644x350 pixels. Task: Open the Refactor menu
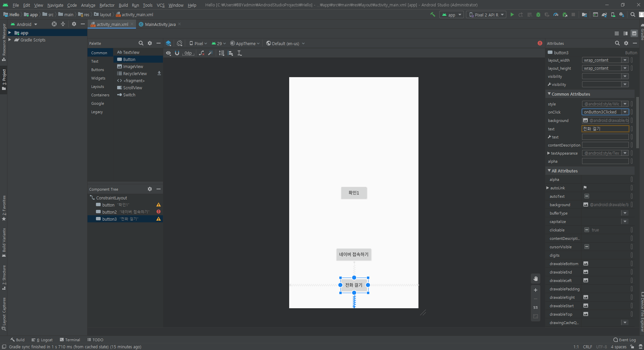[107, 5]
